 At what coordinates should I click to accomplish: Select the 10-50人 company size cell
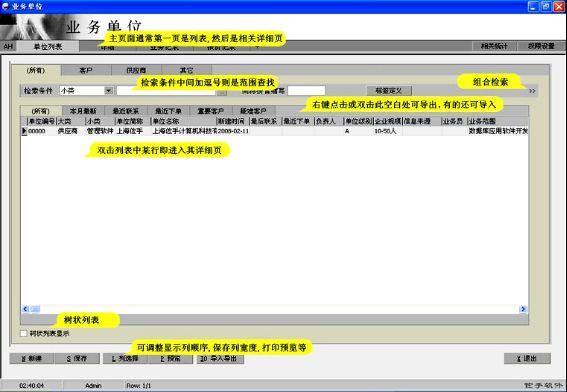coord(388,131)
